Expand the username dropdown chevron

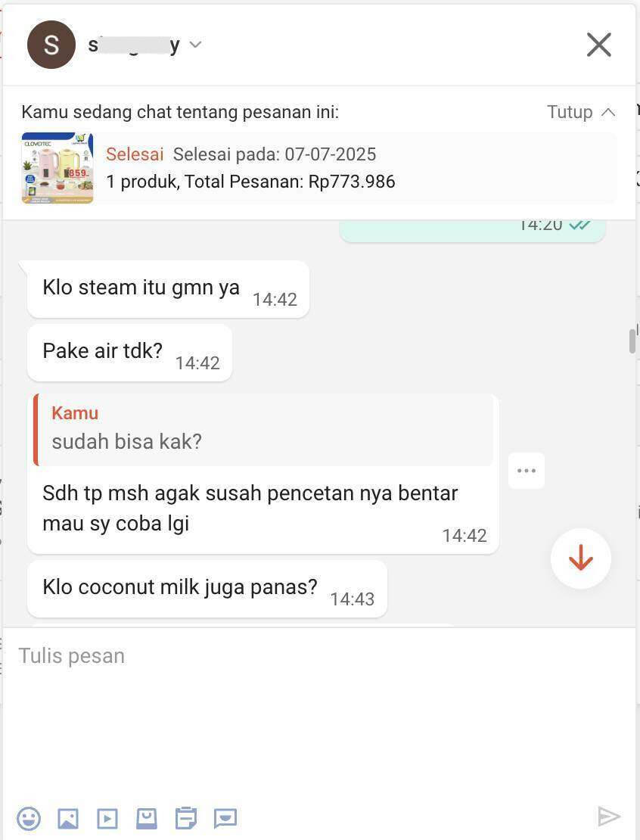pos(195,45)
